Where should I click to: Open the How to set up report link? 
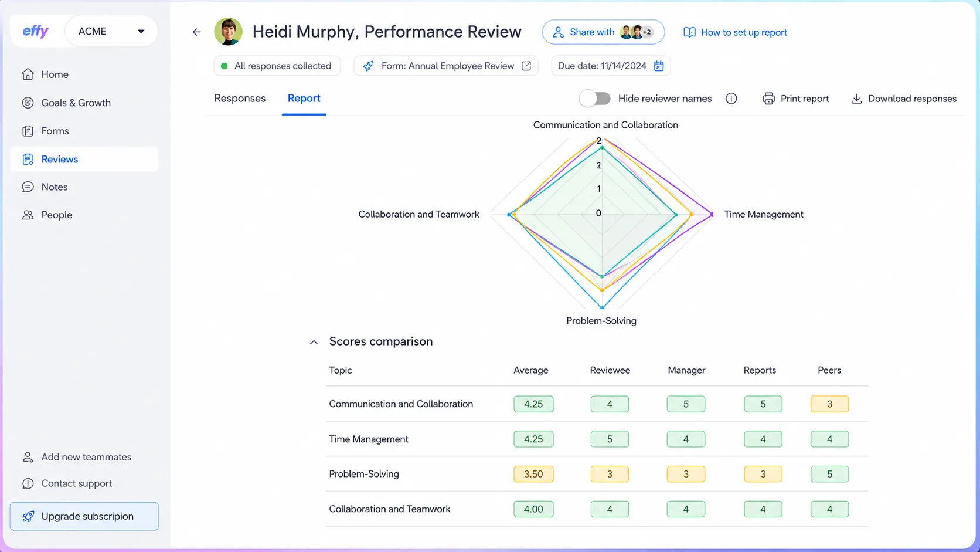tap(735, 32)
